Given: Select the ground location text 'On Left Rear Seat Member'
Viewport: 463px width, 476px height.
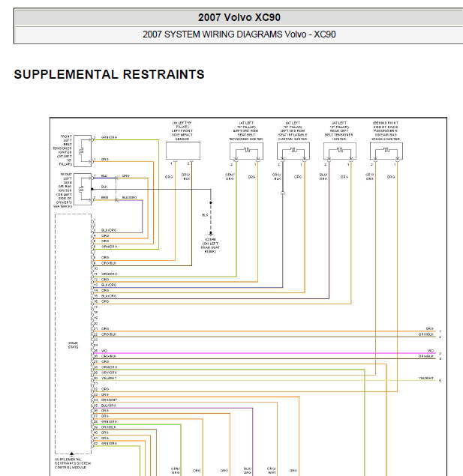Looking at the screenshot, I should [210, 247].
